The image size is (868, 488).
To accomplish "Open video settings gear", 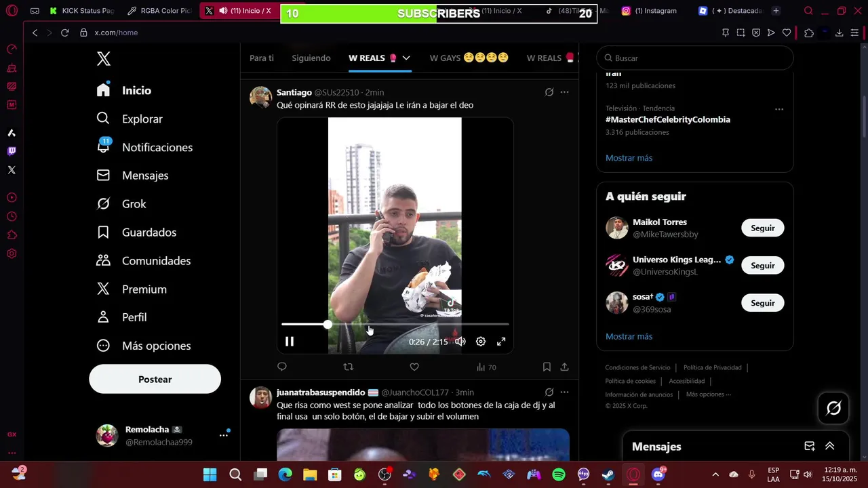I will pos(481,342).
